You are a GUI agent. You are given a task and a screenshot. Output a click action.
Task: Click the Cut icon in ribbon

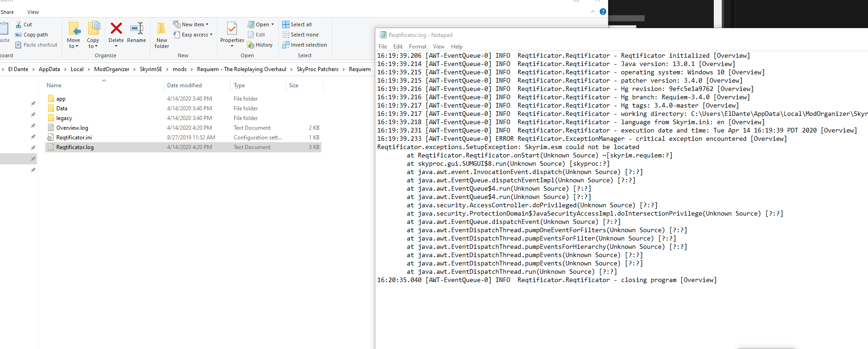pyautogui.click(x=18, y=24)
